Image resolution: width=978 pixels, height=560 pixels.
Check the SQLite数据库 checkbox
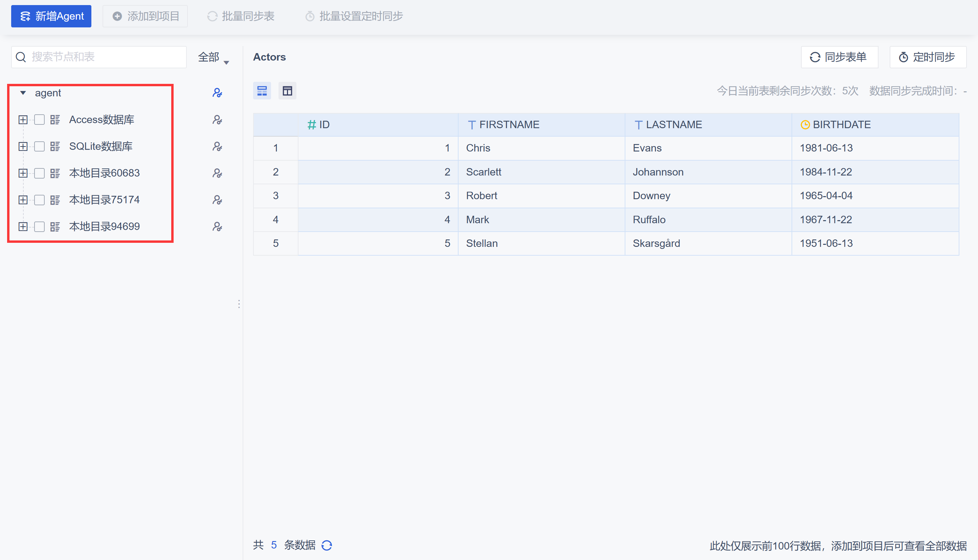(x=39, y=146)
